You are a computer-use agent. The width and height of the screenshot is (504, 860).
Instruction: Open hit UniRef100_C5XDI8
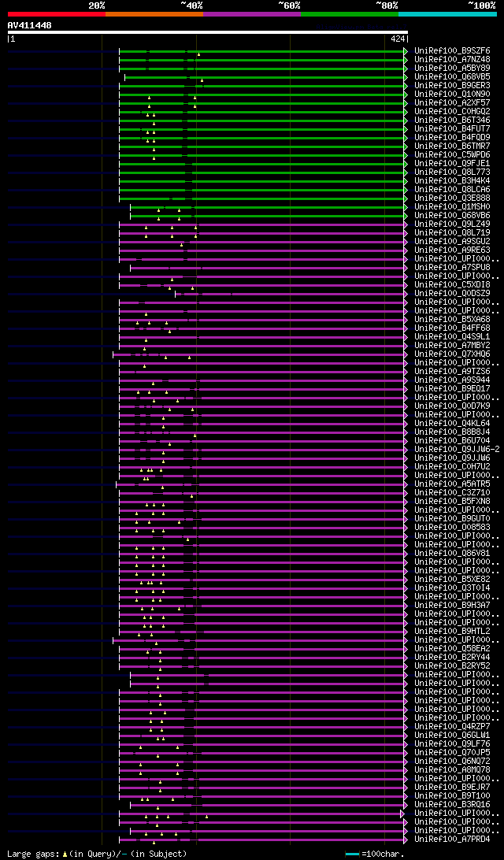click(x=453, y=284)
